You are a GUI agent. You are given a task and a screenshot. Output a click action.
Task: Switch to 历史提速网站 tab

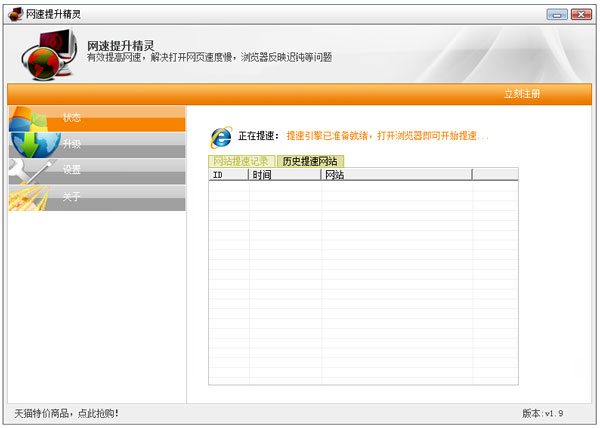[310, 161]
